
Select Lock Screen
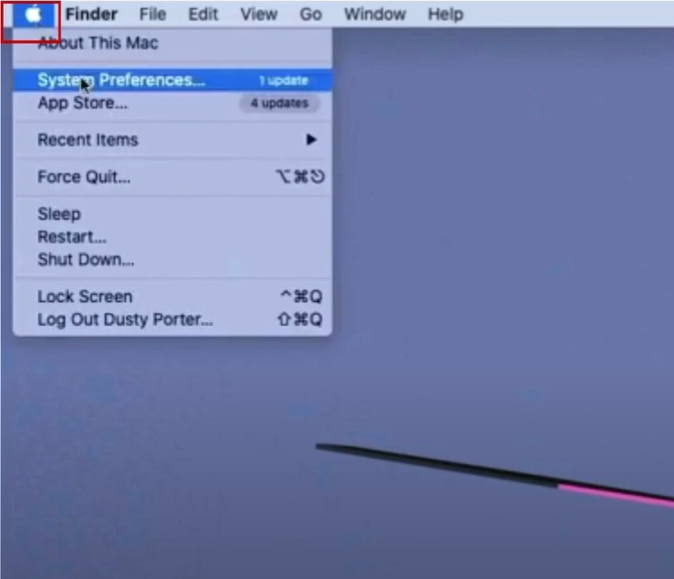[172, 297]
